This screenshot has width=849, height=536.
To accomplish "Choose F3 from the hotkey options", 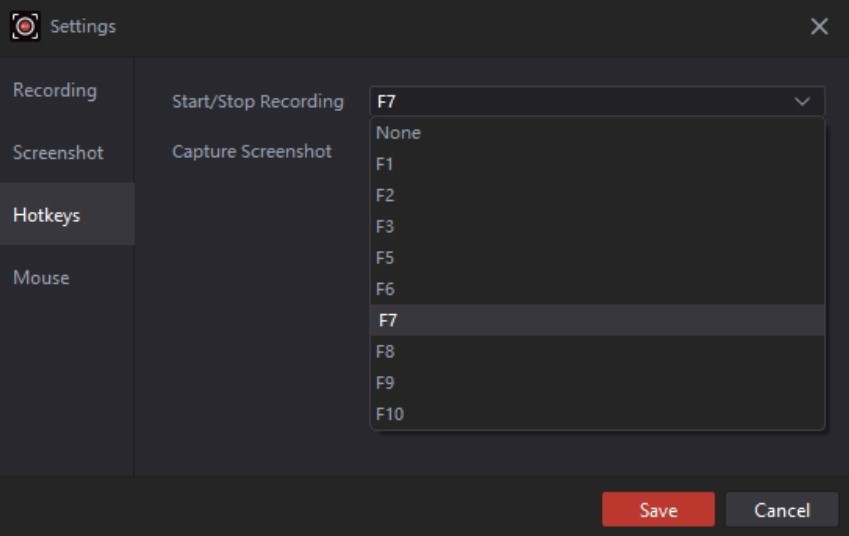I will pos(385,227).
